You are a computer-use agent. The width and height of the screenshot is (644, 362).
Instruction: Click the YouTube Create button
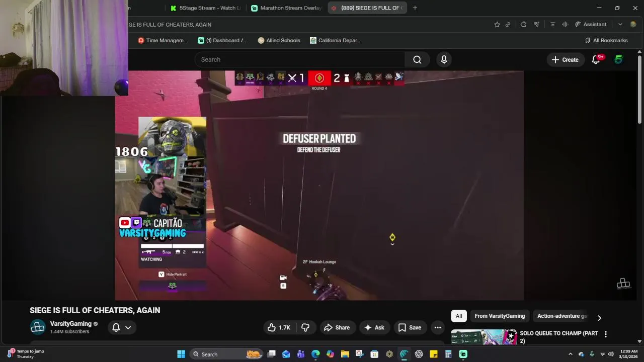tap(566, 59)
